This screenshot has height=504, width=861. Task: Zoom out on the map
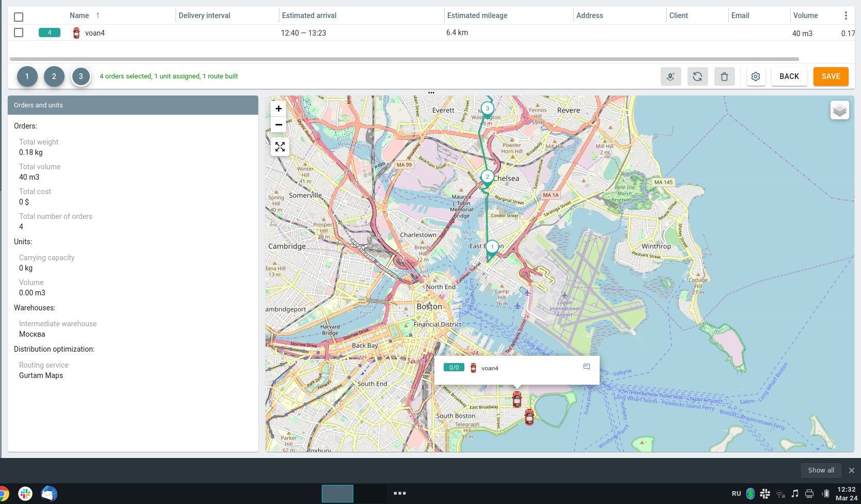[x=279, y=124]
